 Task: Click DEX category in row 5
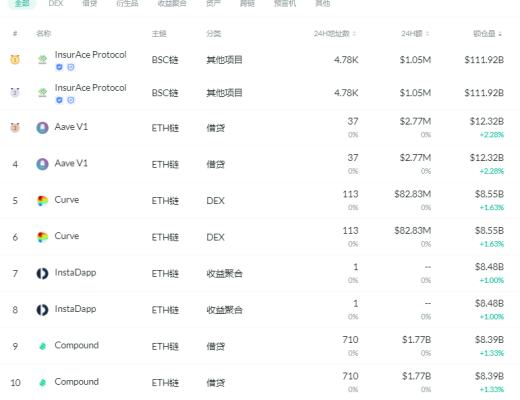215,201
